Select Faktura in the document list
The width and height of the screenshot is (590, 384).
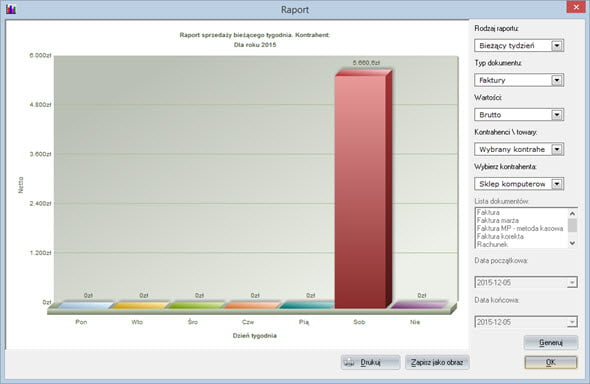488,212
